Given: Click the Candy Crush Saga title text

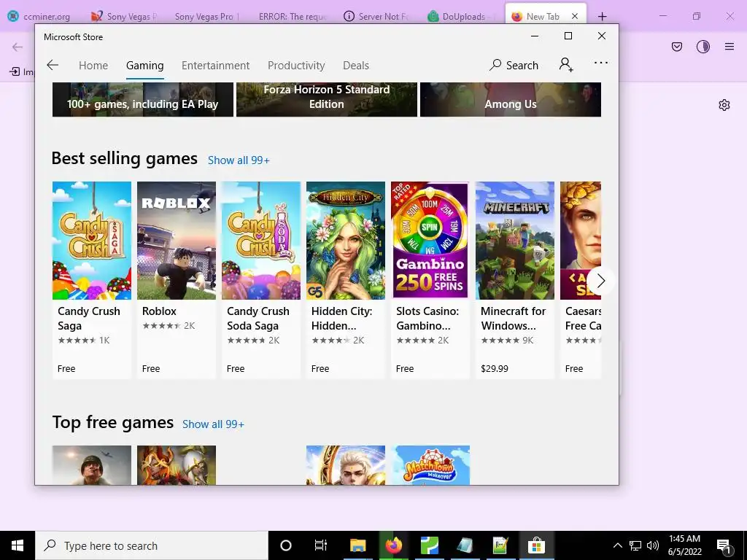Looking at the screenshot, I should (x=88, y=319).
